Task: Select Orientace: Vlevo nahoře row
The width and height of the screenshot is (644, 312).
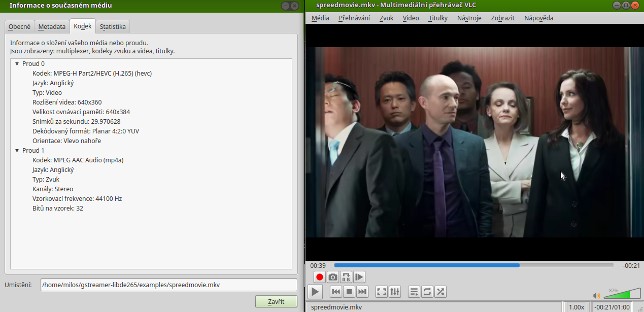Action: click(x=66, y=141)
